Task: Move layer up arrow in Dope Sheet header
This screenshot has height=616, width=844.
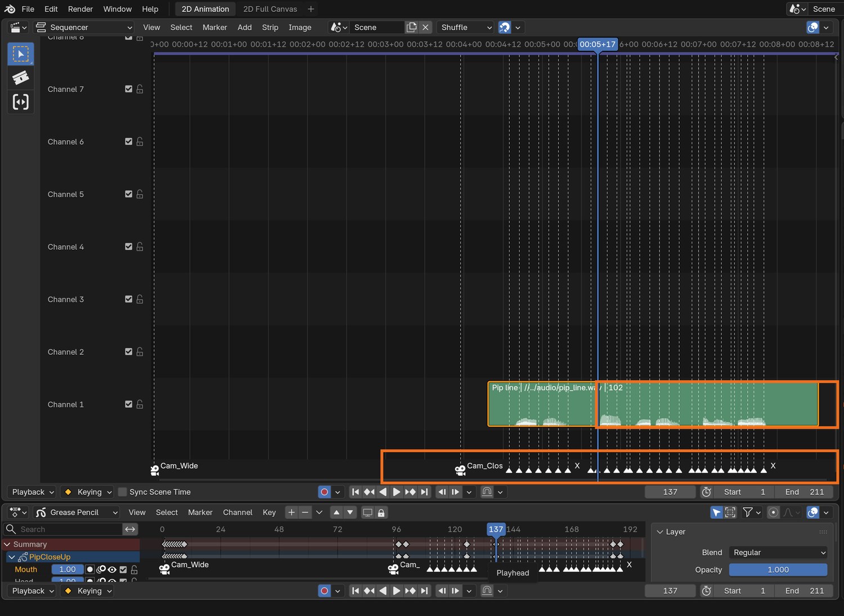Action: (x=336, y=512)
